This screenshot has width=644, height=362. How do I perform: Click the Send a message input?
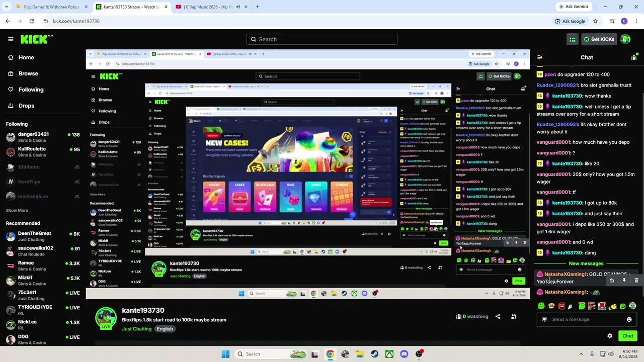pos(587,319)
